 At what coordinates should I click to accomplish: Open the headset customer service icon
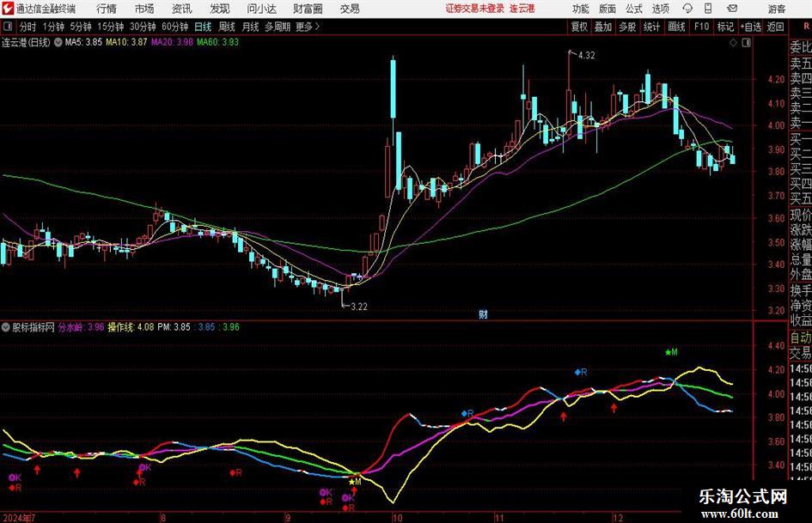(x=687, y=9)
